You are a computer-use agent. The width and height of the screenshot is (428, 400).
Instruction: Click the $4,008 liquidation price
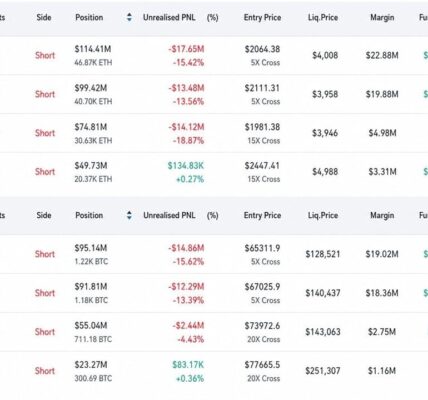[x=325, y=55]
